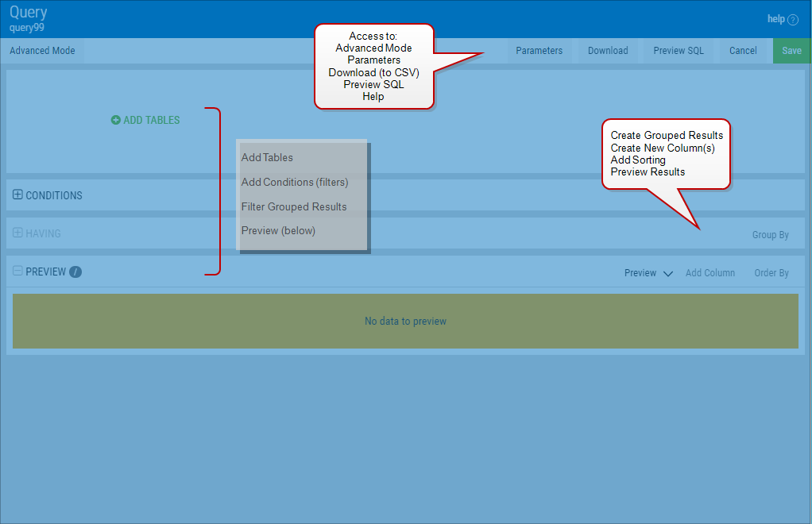Screen dimensions: 812x524
Task: Add a new column with Add Column
Action: pyautogui.click(x=710, y=272)
